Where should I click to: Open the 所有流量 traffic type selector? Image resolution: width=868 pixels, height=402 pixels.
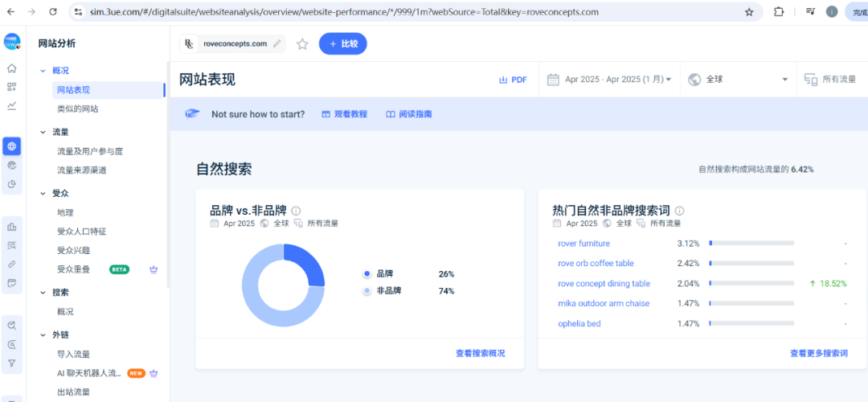830,80
